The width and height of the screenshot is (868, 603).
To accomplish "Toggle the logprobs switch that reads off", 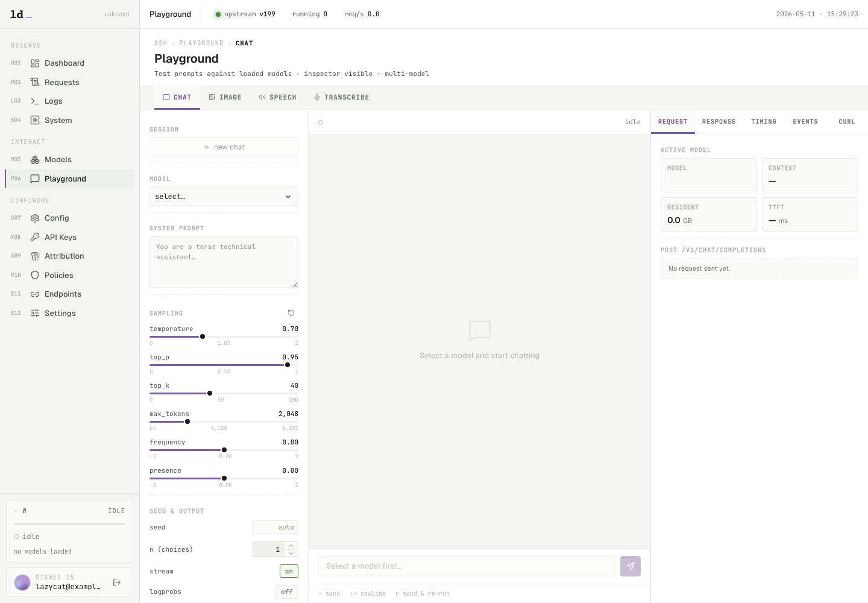I will pyautogui.click(x=287, y=592).
